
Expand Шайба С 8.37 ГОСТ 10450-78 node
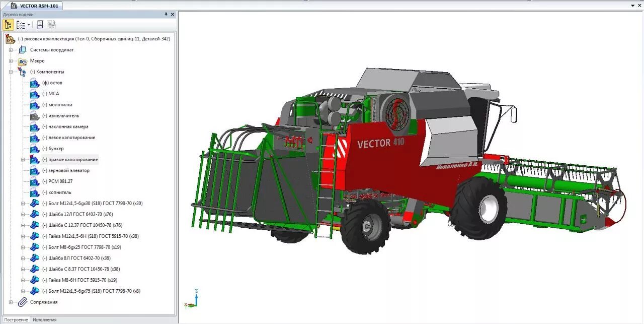coord(23,269)
